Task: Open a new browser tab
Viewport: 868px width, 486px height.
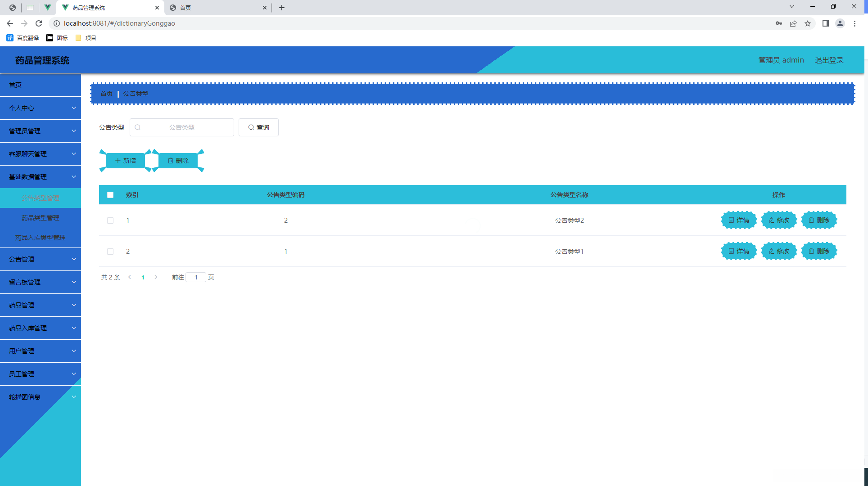Action: (282, 8)
